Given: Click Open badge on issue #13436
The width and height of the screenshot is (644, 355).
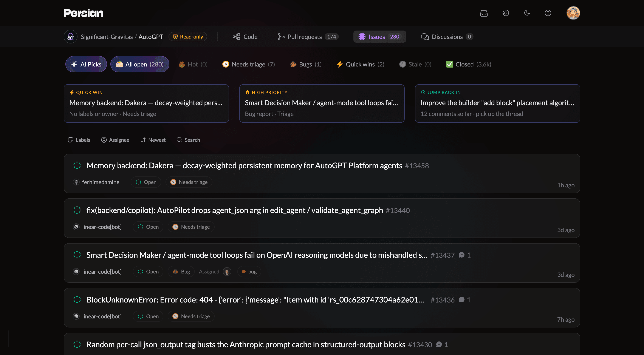Looking at the screenshot, I should 148,316.
